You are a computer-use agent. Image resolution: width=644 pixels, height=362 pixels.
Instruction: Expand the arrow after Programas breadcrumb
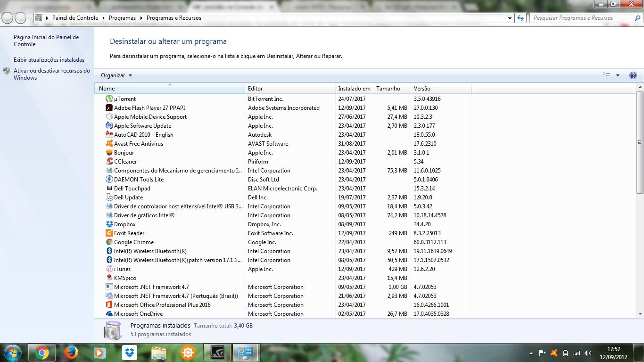[x=141, y=18]
